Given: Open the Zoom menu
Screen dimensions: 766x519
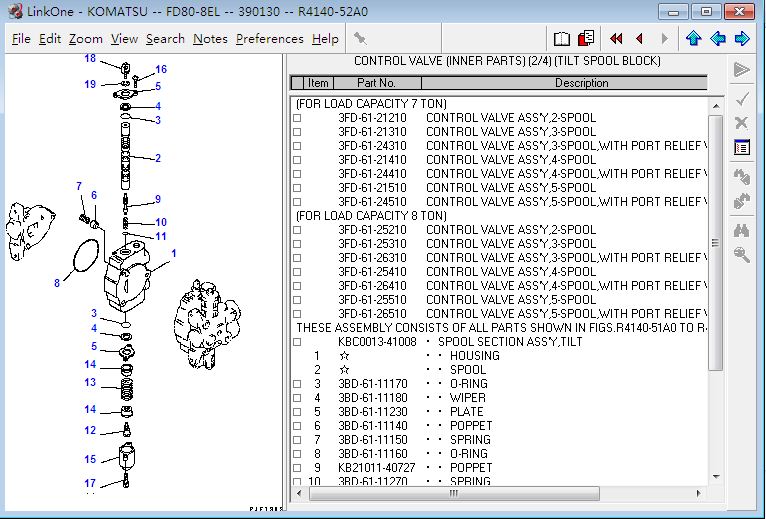Looking at the screenshot, I should point(86,39).
